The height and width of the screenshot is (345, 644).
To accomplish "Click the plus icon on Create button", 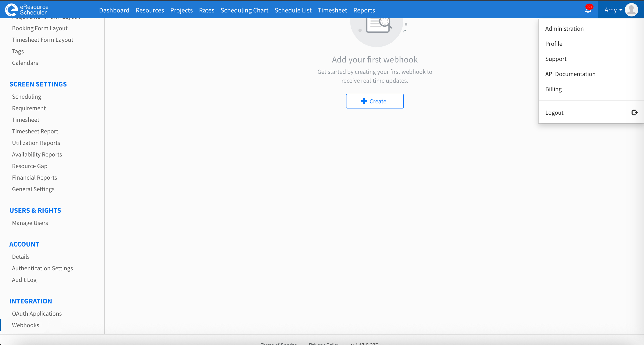I will coord(364,101).
